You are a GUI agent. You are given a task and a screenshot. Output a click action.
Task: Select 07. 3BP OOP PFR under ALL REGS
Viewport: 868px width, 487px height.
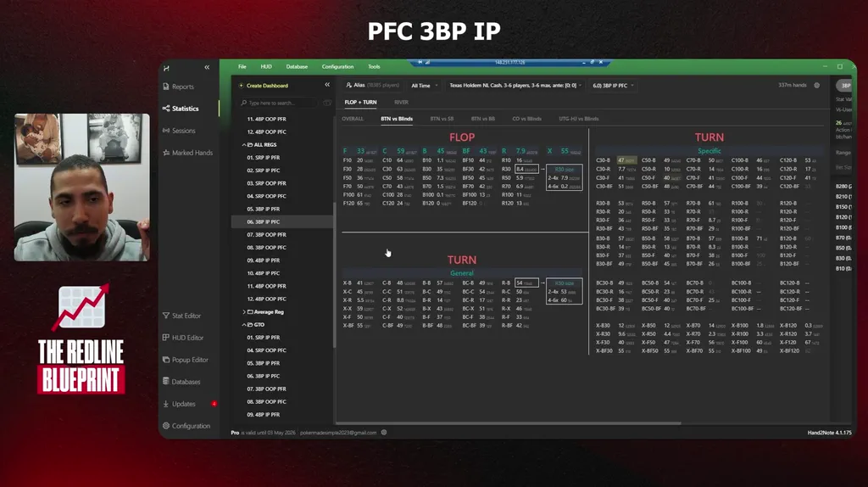[266, 234]
